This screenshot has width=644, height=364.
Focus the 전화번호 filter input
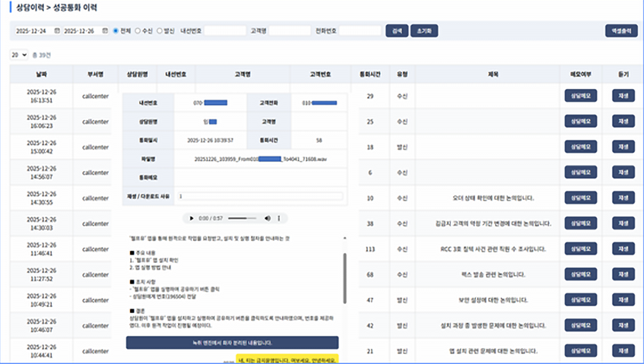pyautogui.click(x=360, y=31)
